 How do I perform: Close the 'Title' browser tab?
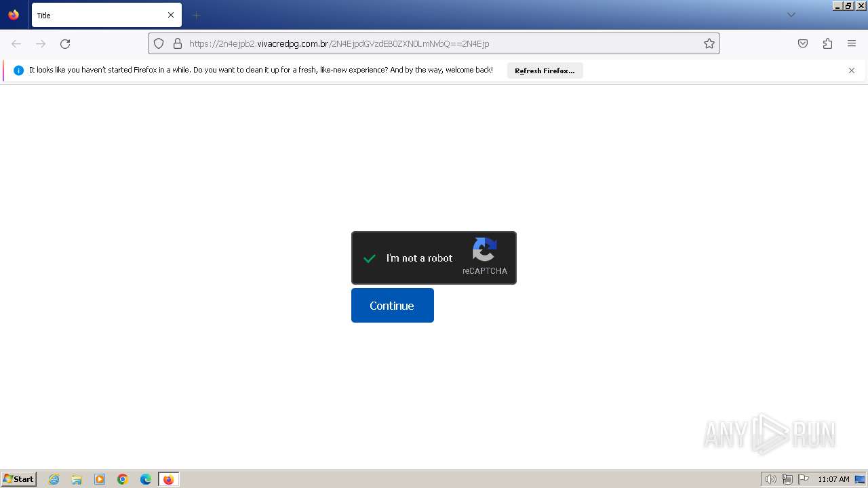pyautogui.click(x=171, y=15)
